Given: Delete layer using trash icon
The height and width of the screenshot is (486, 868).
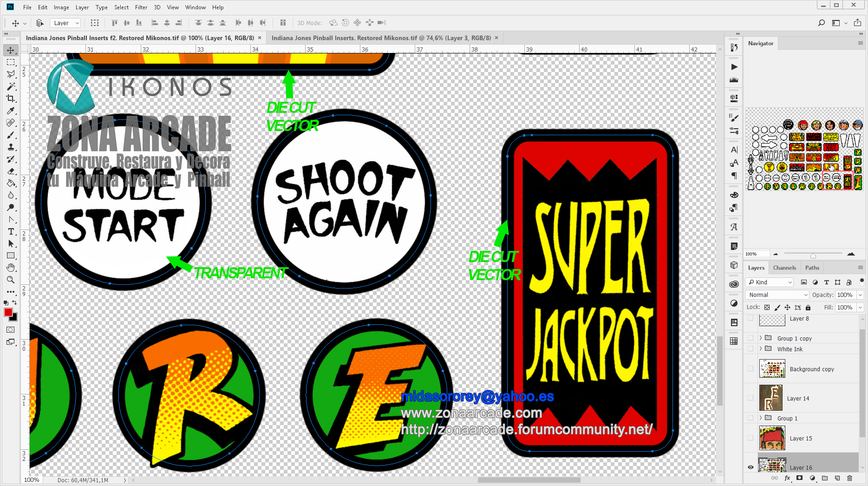Looking at the screenshot, I should (x=849, y=478).
